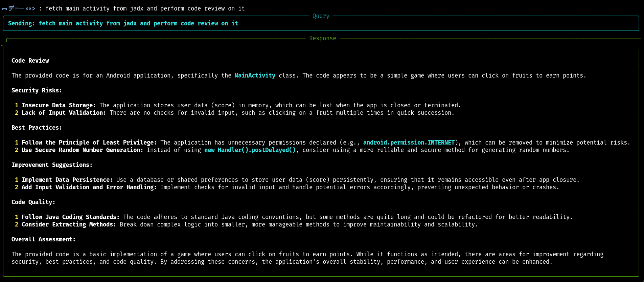Select the Sending query text line

tap(123, 23)
